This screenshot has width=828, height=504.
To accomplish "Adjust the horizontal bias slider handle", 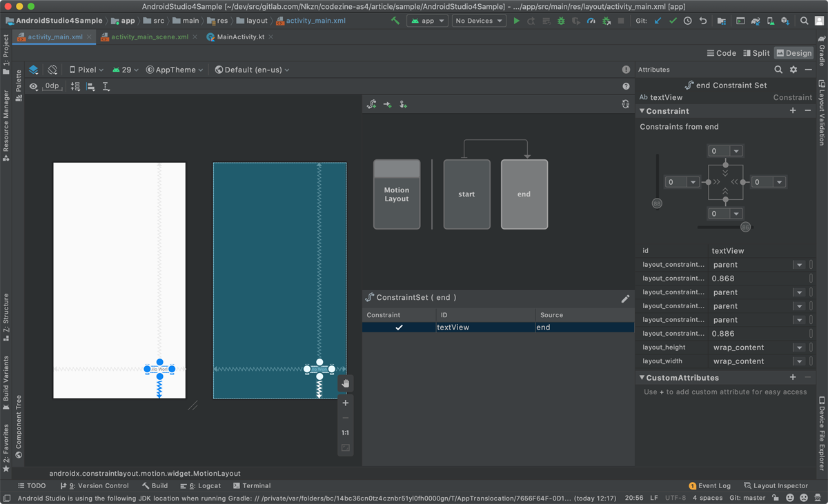I will (745, 227).
